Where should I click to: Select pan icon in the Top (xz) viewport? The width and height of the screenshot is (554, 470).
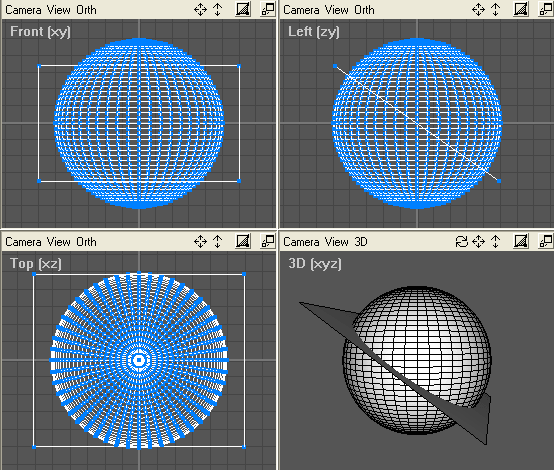200,242
